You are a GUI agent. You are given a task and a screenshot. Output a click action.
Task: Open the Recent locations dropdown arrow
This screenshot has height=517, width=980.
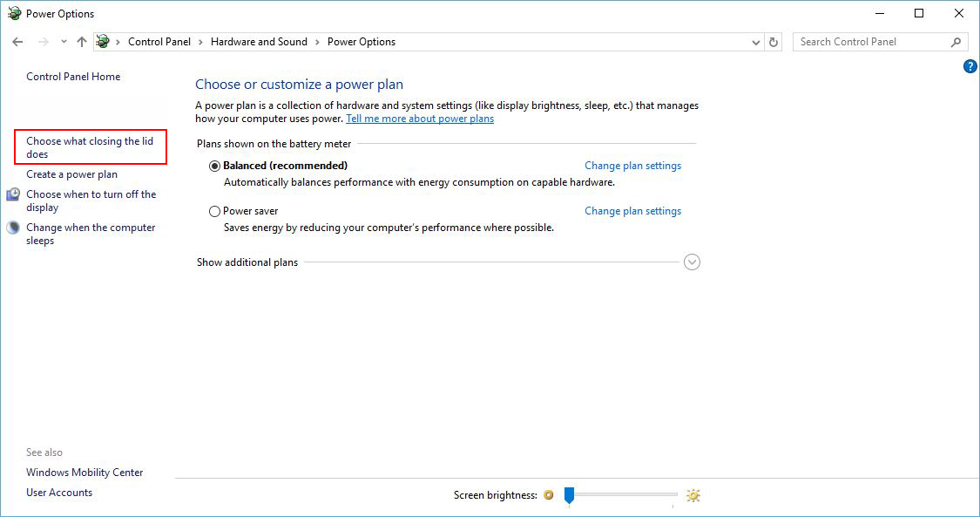tap(64, 42)
